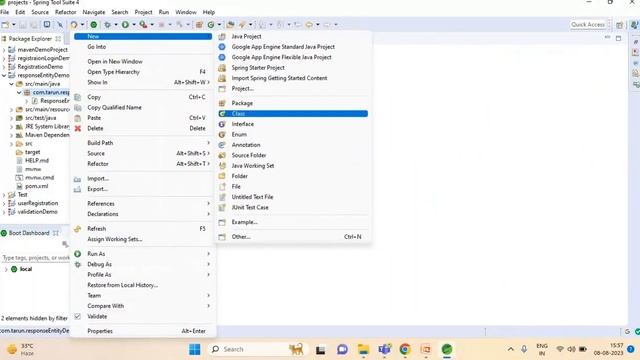Click the Copy icon in context menu
Screen dimensions: 640x360
pos(78,97)
